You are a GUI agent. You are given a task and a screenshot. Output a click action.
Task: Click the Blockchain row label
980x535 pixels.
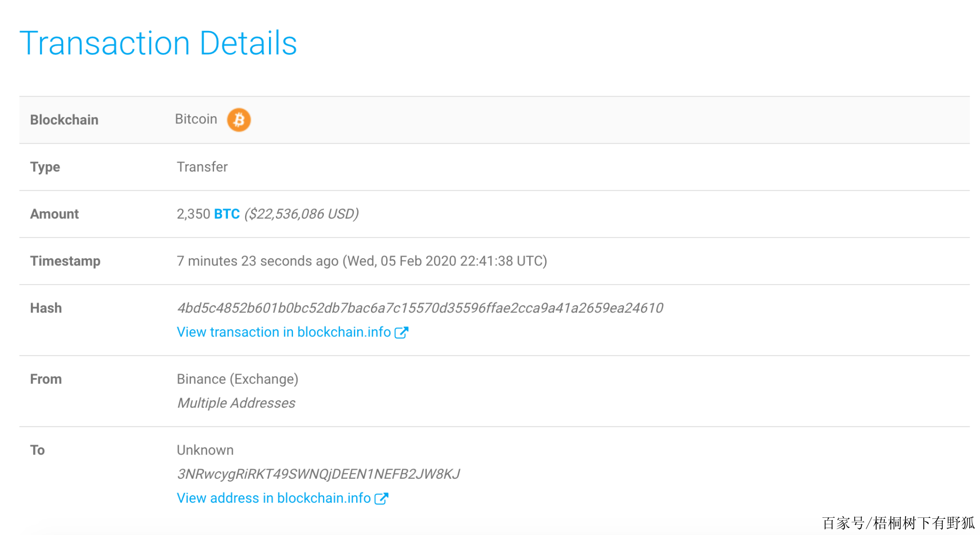tap(64, 120)
